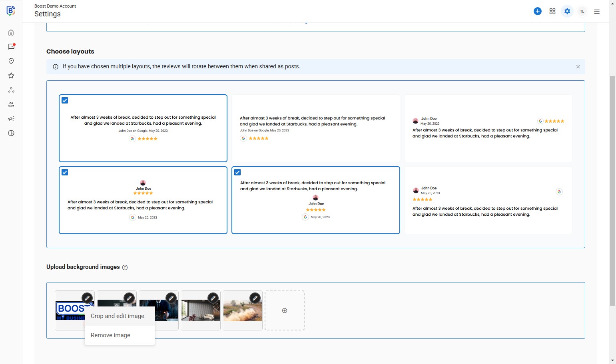Screen dimensions: 616x364
Task: Click the blue plus add button
Action: (x=538, y=12)
